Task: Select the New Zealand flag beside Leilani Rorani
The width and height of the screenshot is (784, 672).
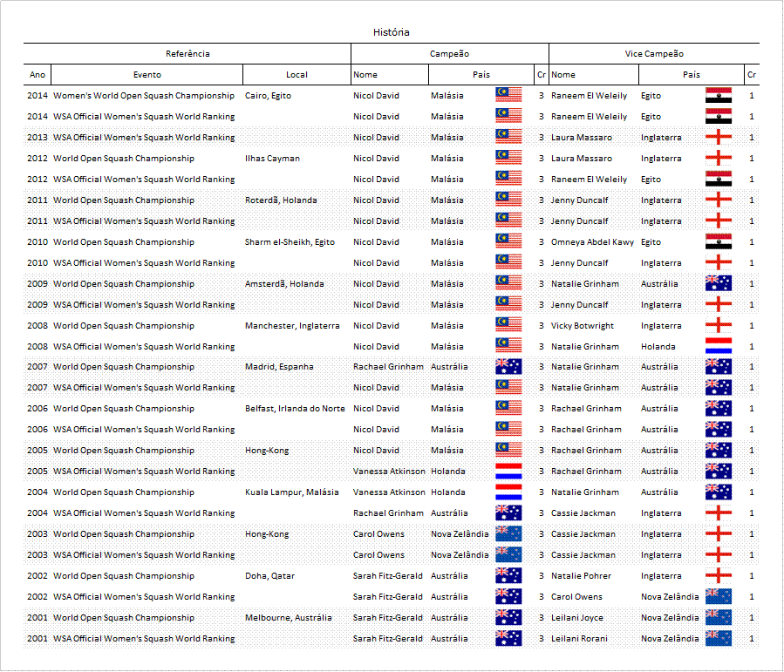Action: 718,638
